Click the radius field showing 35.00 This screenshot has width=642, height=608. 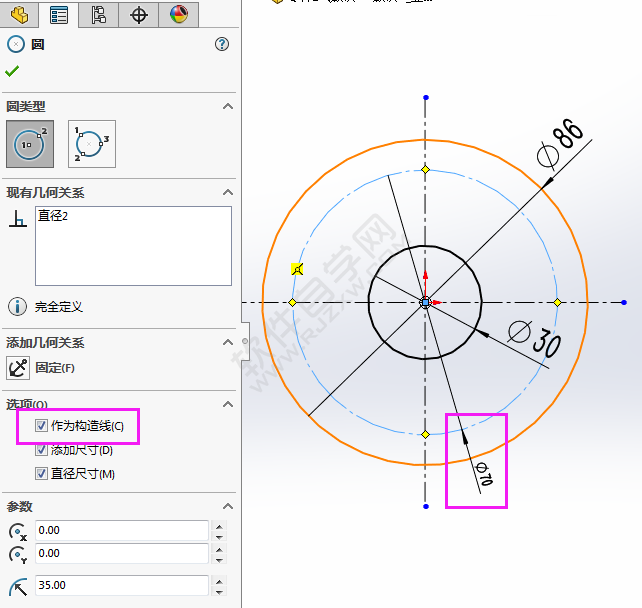click(x=122, y=585)
